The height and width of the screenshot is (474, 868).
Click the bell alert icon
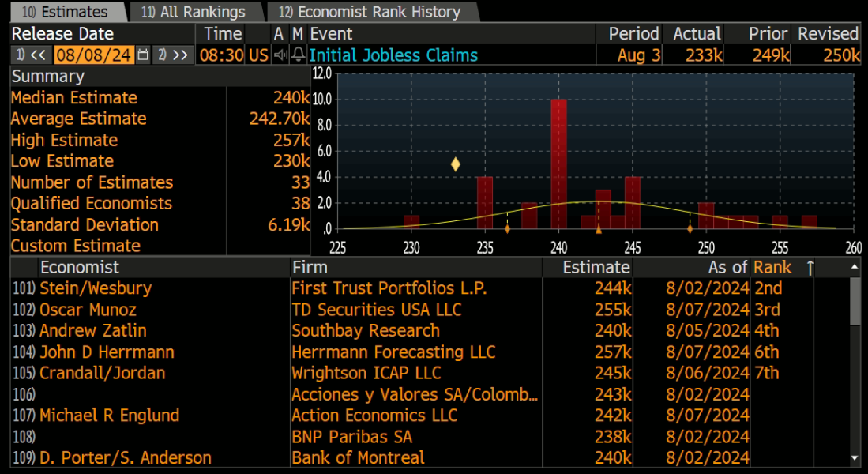click(x=299, y=55)
